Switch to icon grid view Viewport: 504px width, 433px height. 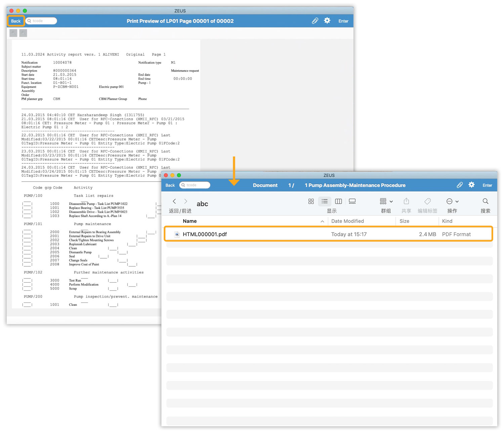(311, 201)
